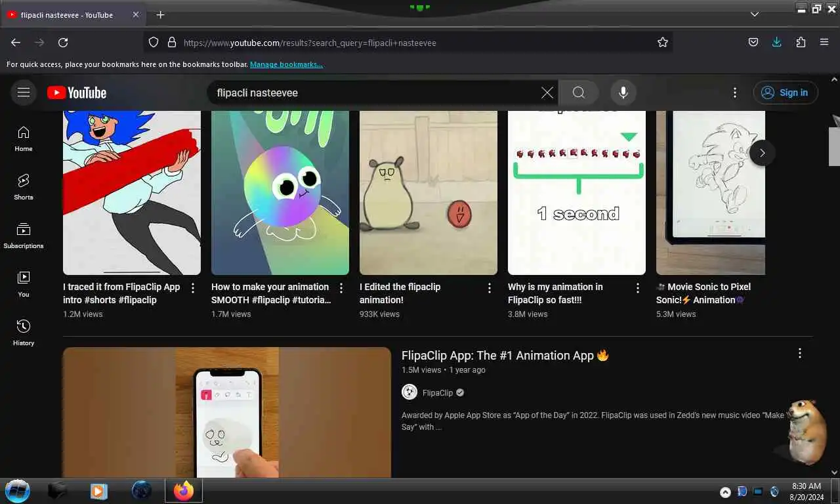Open the FlipaClip channel name link
The image size is (840, 504).
tap(438, 393)
